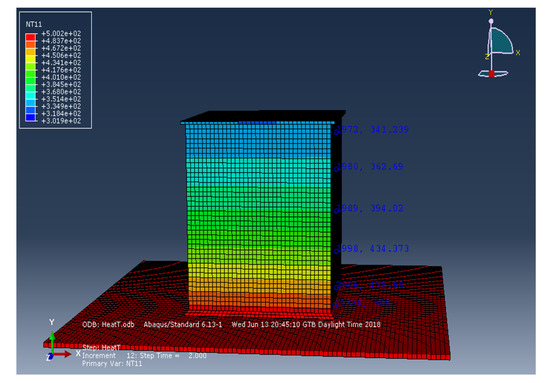
Task: Click legend value +4.176e+02
Action: (61, 70)
